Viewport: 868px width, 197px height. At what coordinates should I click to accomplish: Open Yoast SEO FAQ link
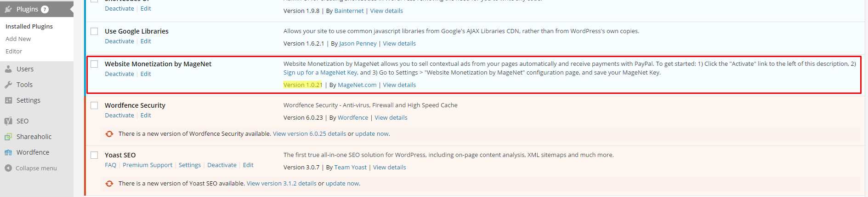110,165
